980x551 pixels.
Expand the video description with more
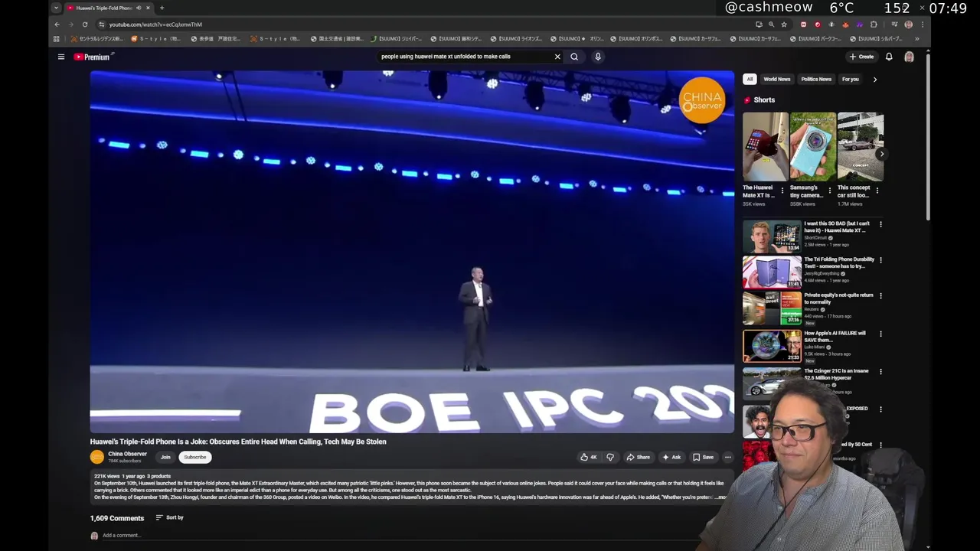[720, 497]
